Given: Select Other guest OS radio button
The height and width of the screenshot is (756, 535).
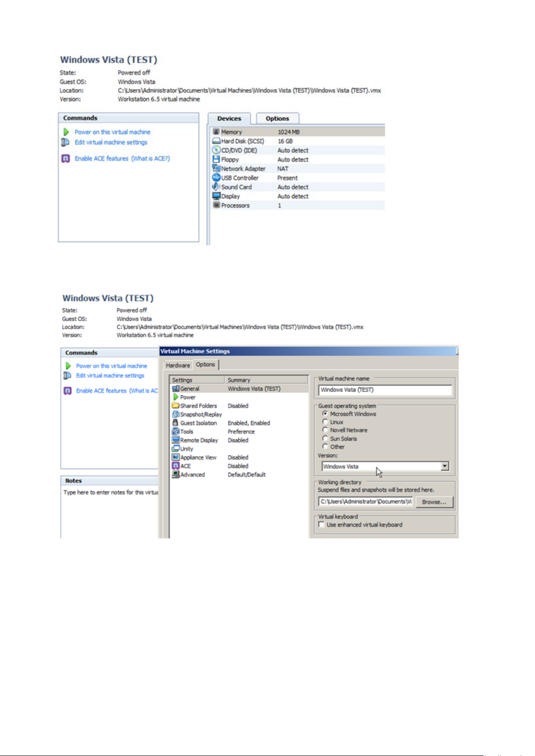Looking at the screenshot, I should click(x=325, y=446).
